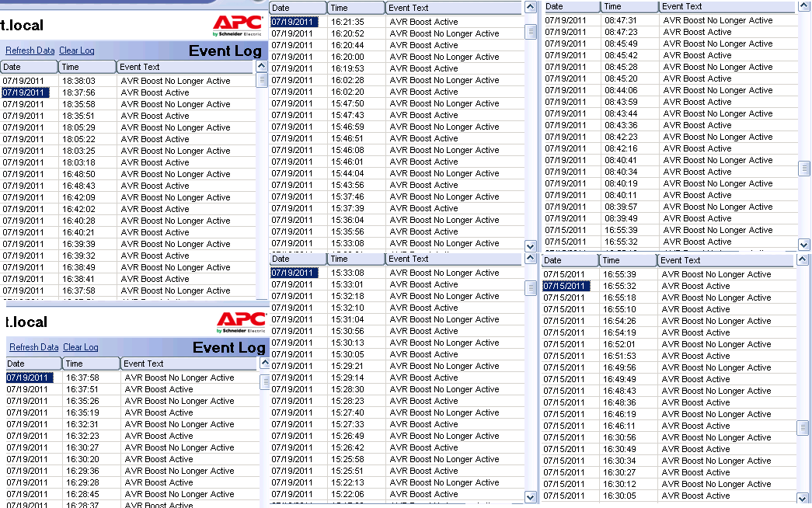Click the scroll up arrow beside the 16:21:35 row
Viewport: 812px width, 508px height.
pos(531,7)
